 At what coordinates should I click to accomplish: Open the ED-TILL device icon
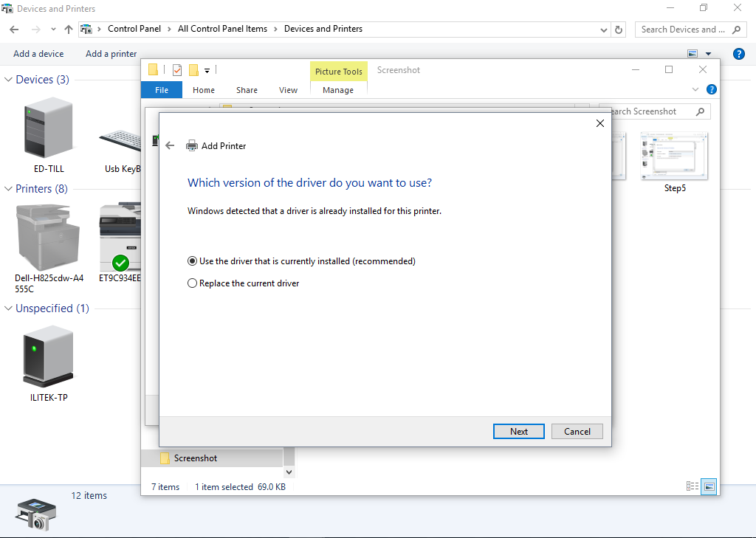click(x=49, y=130)
